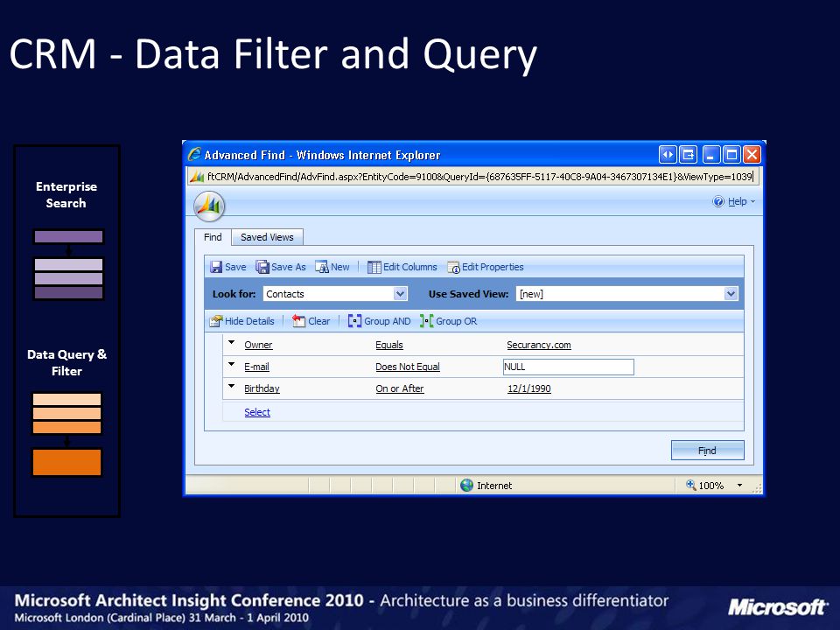Click the Help question mark icon
This screenshot has height=630, width=840.
tap(718, 201)
